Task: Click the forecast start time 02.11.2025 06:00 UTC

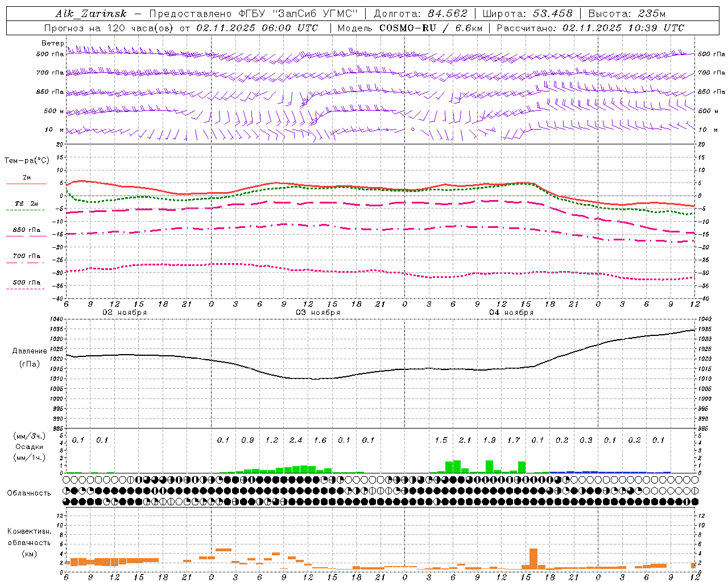Action: click(257, 28)
